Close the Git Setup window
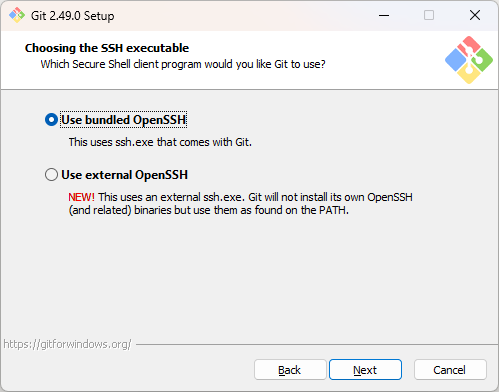Screen dimensions: 499x392 coord(475,15)
